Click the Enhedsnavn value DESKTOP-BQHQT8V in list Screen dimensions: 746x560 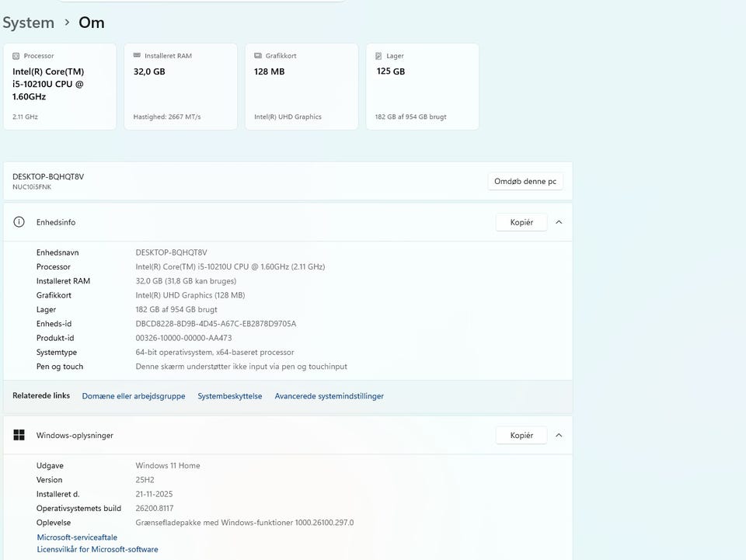tap(171, 252)
